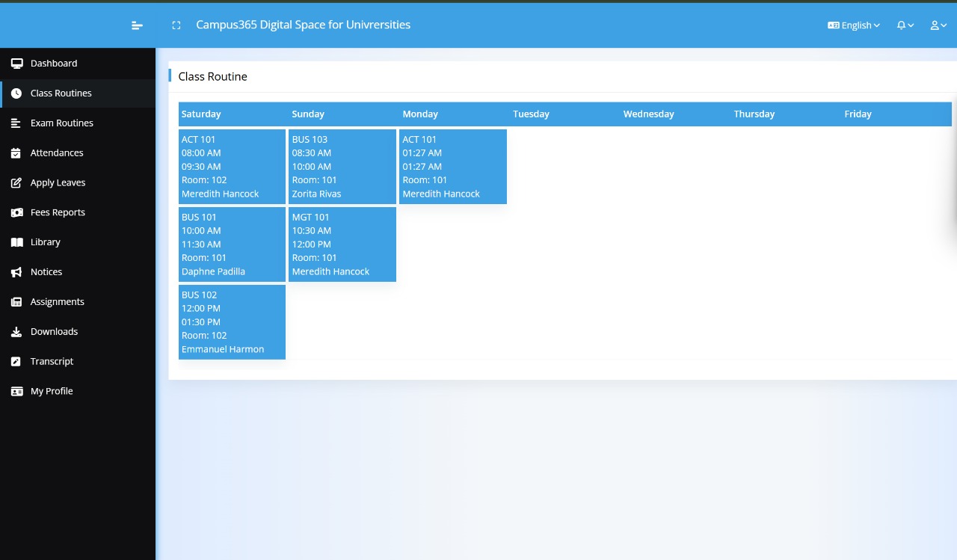Click the Notices megaphone icon

[16, 272]
